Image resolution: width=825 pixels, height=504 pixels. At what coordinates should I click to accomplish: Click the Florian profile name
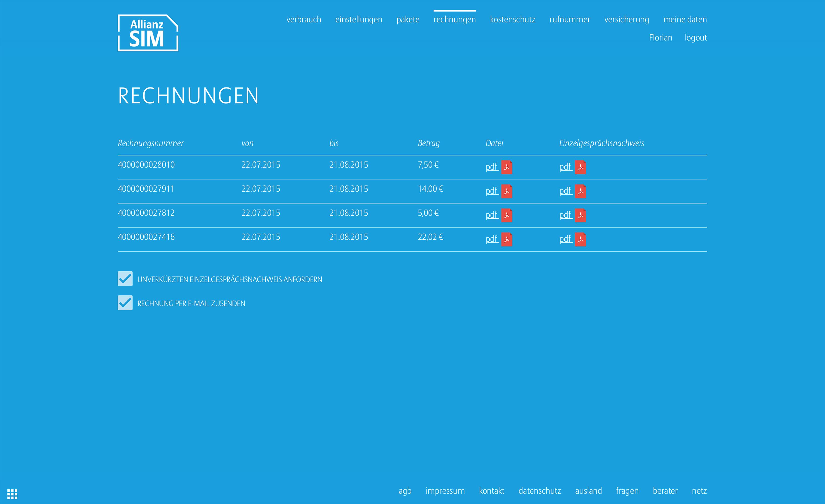point(661,38)
